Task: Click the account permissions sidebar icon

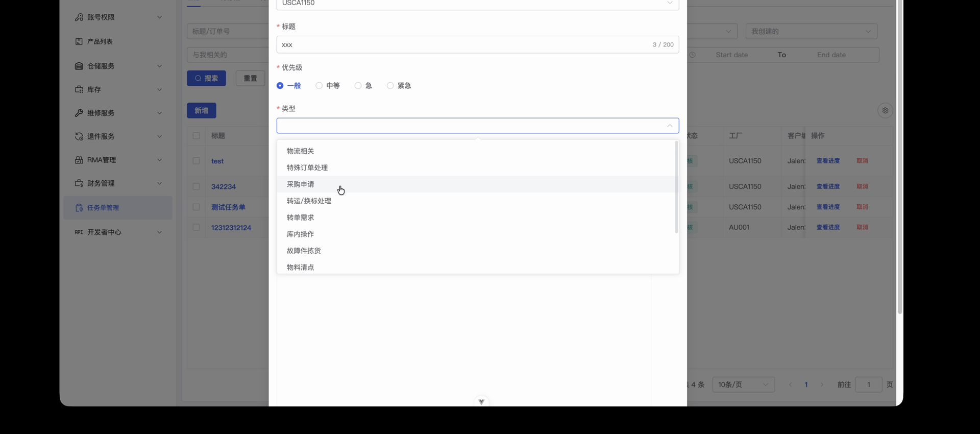Action: (x=79, y=17)
